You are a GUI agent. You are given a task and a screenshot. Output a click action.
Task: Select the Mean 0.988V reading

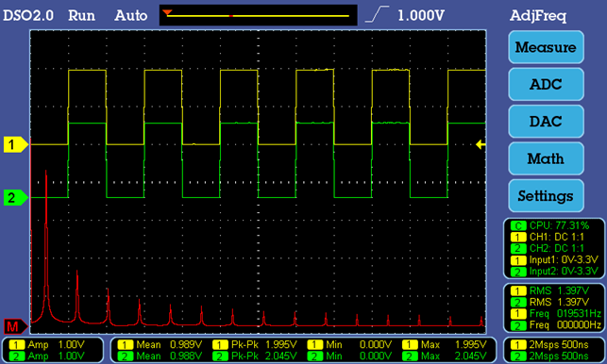coord(169,356)
